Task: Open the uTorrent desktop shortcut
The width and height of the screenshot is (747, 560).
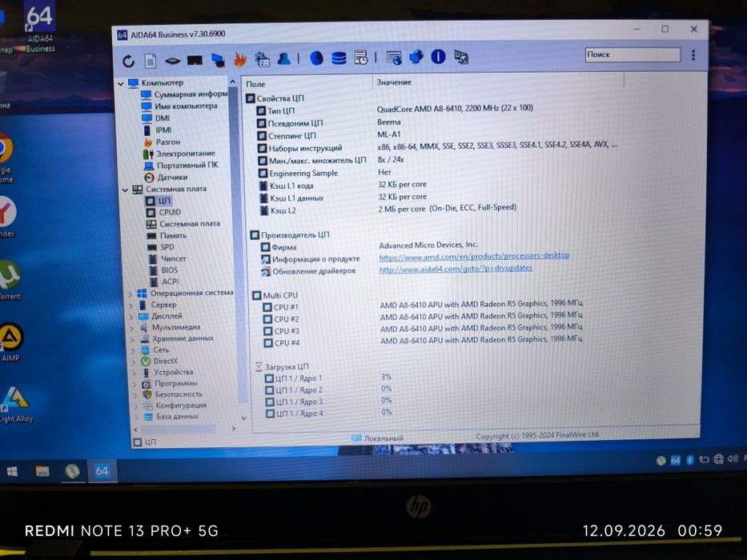Action: pyautogui.click(x=10, y=280)
